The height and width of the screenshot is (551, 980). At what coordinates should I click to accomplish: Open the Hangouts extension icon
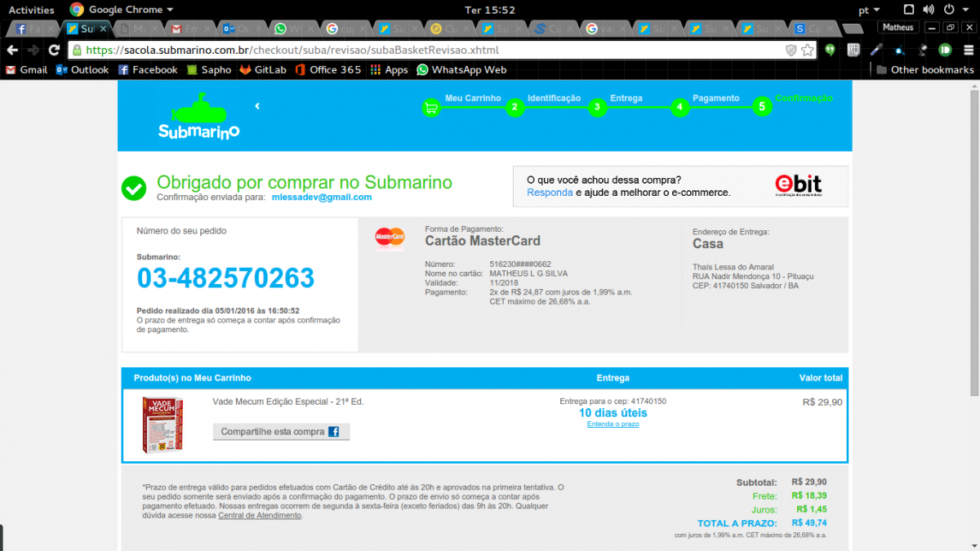pos(830,50)
